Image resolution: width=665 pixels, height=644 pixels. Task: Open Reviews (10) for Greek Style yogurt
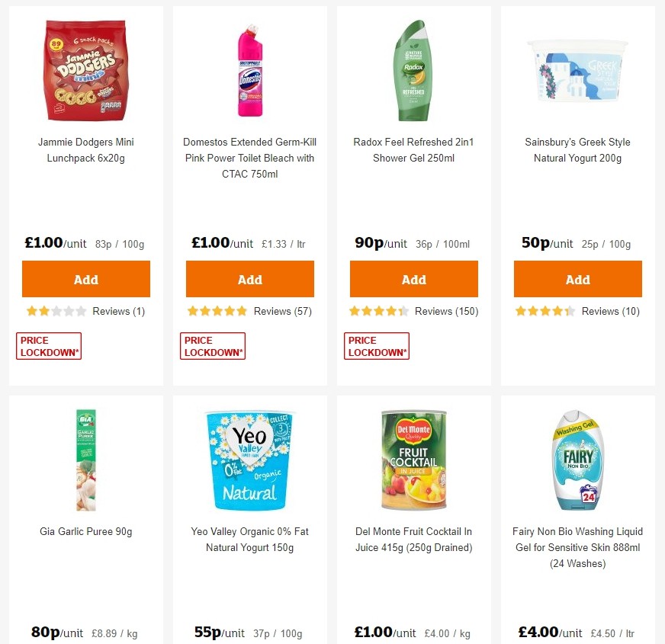point(611,311)
